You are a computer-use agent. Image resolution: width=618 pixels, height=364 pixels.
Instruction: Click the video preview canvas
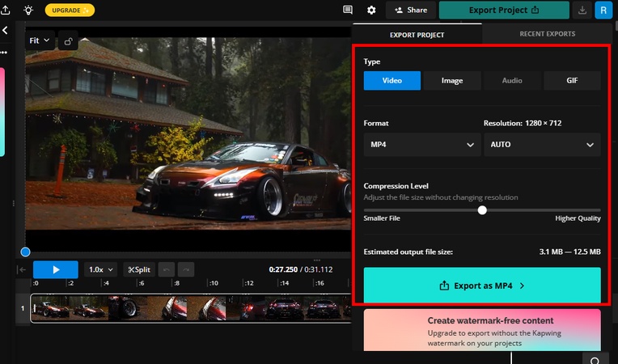click(188, 133)
